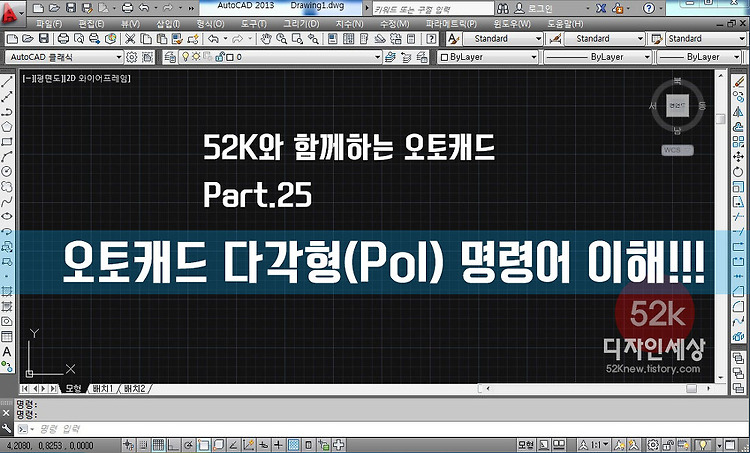Select the Fillet modify tool
This screenshot has width=750, height=453.
739,306
